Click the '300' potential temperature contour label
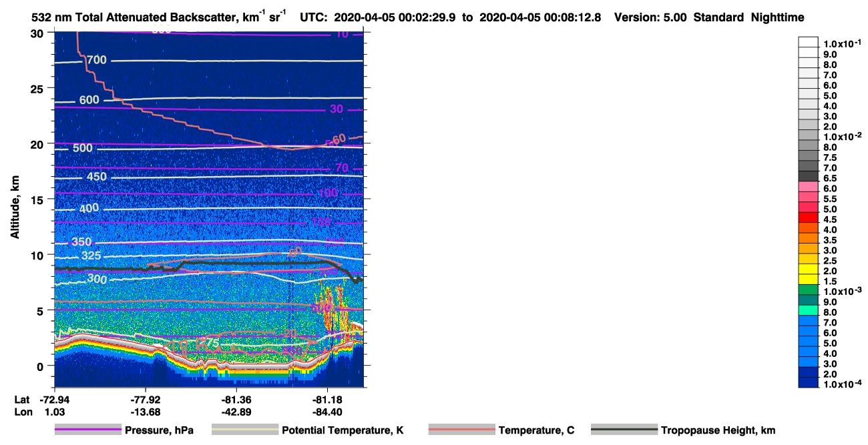The width and height of the screenshot is (868, 445). tap(97, 280)
